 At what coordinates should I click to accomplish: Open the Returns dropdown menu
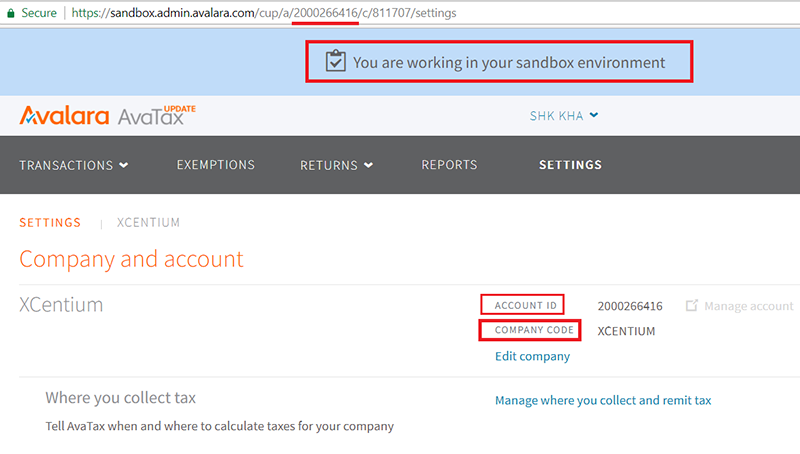coord(336,165)
